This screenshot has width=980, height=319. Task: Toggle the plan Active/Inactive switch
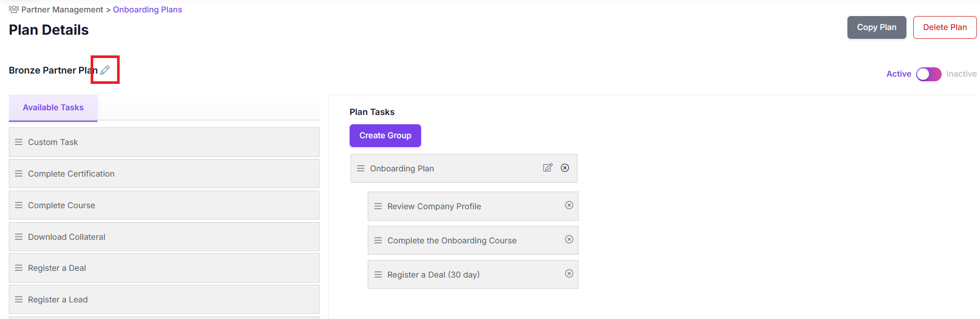929,74
